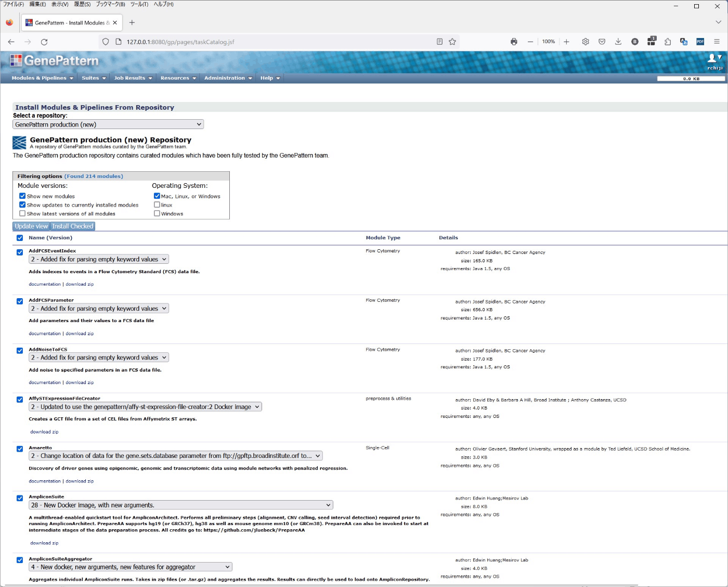Close the GenePattern Install Modules tab
728x587 pixels.
[115, 22]
